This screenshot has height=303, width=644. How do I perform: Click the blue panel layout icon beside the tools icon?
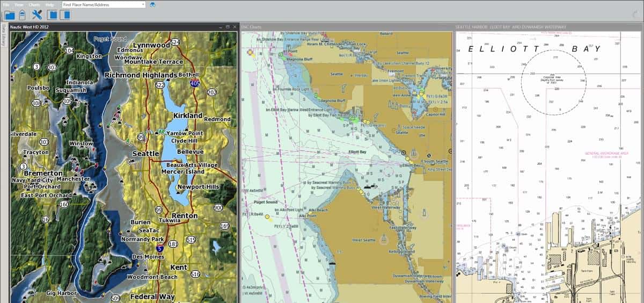(52, 15)
